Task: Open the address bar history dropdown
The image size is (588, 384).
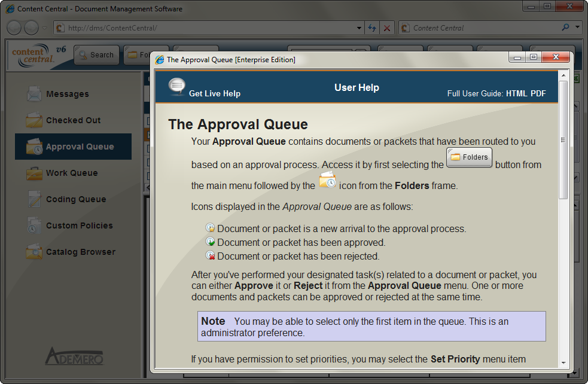Action: point(359,28)
